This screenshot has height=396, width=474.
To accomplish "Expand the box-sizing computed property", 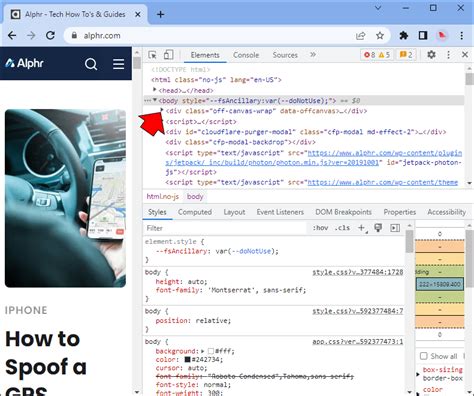I will [418, 374].
